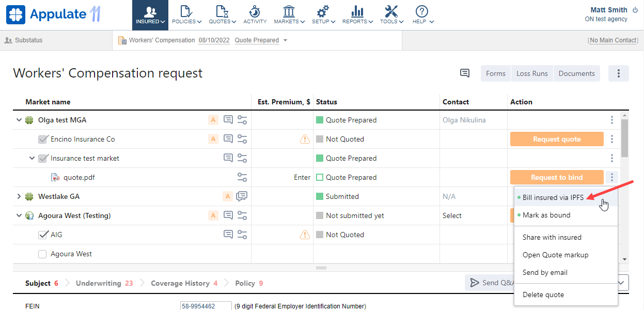This screenshot has height=310, width=644.
Task: Click the Documents button
Action: tap(577, 73)
